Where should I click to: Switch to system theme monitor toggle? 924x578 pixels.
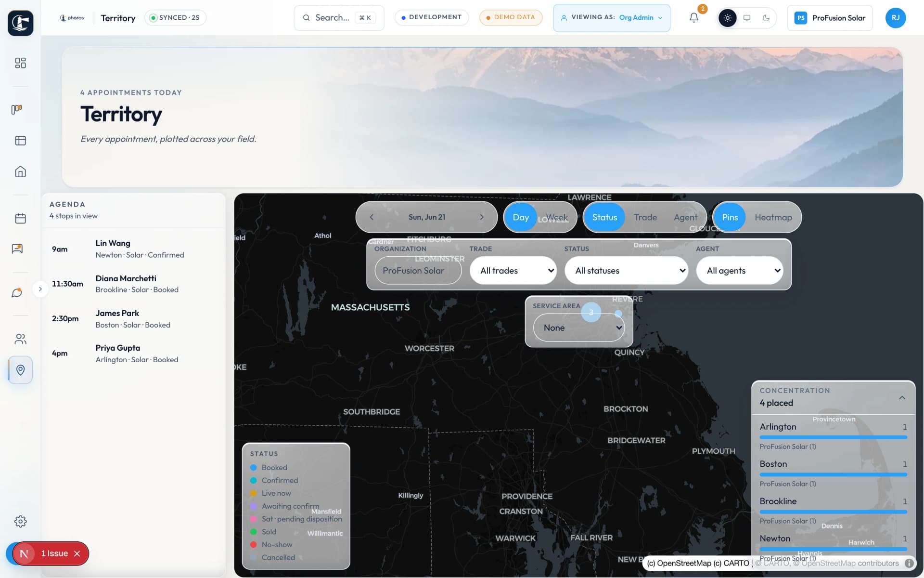tap(747, 18)
